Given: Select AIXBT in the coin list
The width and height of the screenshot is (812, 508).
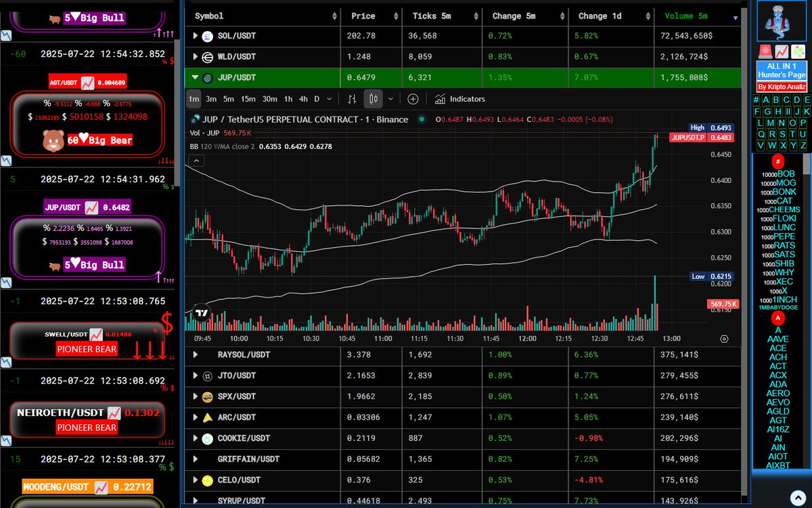Looking at the screenshot, I should point(778,465).
